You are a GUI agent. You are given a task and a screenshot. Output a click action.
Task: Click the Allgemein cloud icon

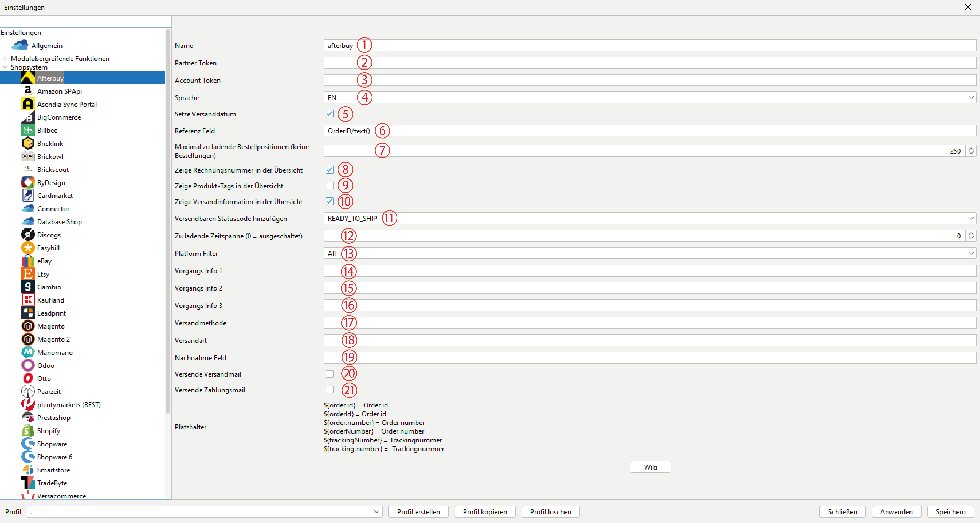(x=20, y=45)
